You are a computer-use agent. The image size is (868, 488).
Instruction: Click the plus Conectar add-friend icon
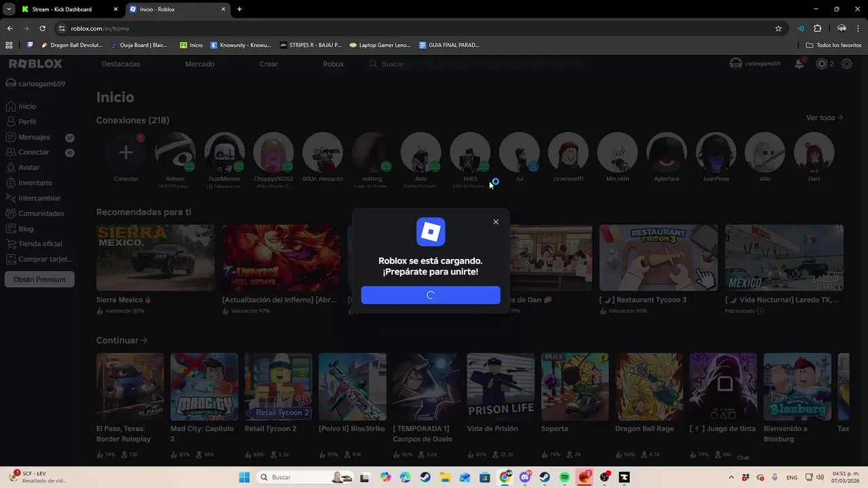126,152
